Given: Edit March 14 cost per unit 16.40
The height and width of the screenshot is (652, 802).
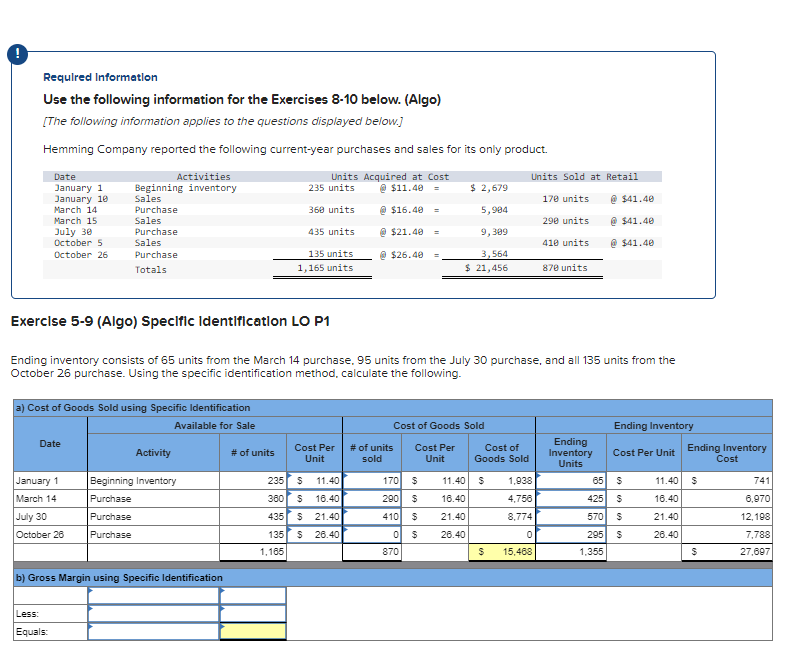Looking at the screenshot, I should coord(314,499).
